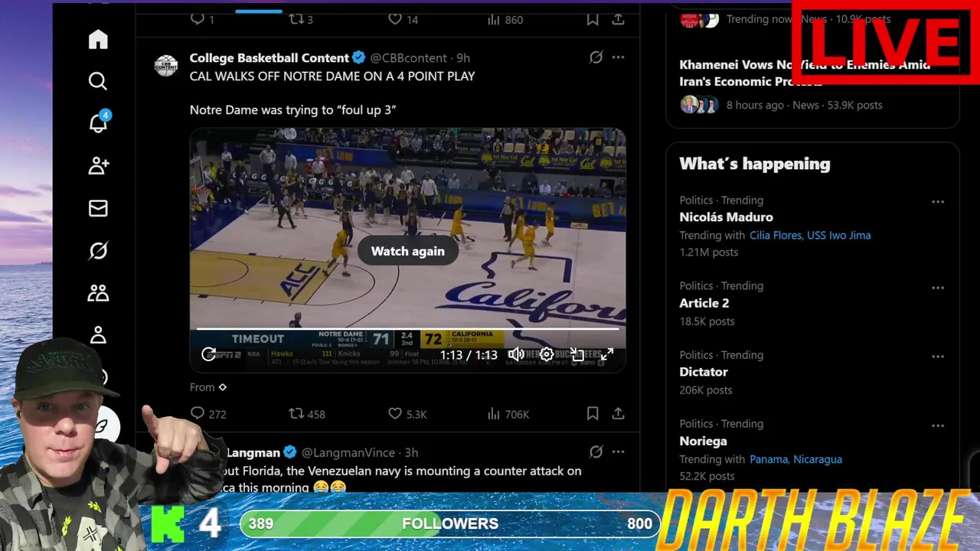980x551 pixels.
Task: Open more options for Article 2 trend
Action: [x=938, y=288]
